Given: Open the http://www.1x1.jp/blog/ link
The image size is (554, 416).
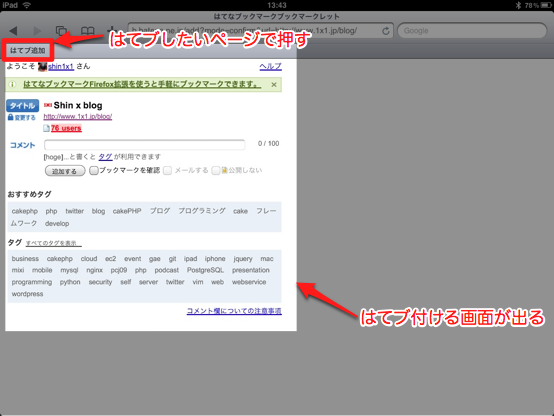Looking at the screenshot, I should (78, 116).
